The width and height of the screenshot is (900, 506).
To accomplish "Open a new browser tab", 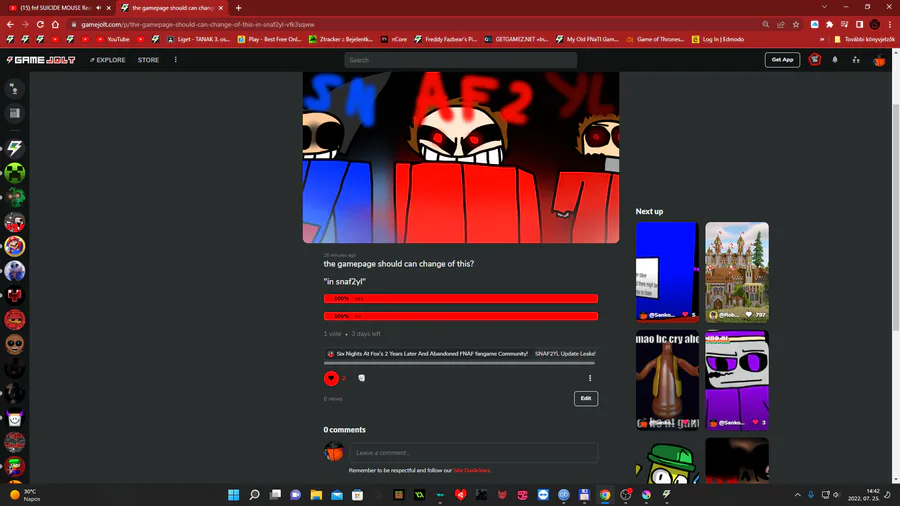I will coord(239,8).
